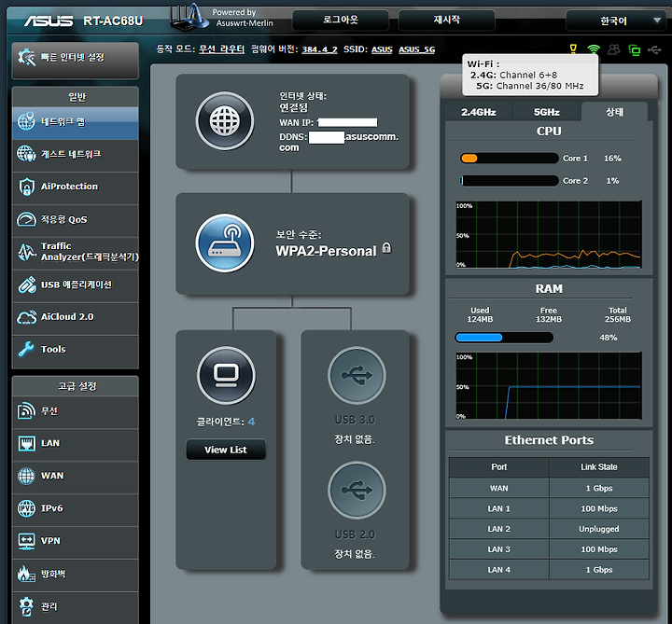Click the clients computer icon

(x=226, y=376)
